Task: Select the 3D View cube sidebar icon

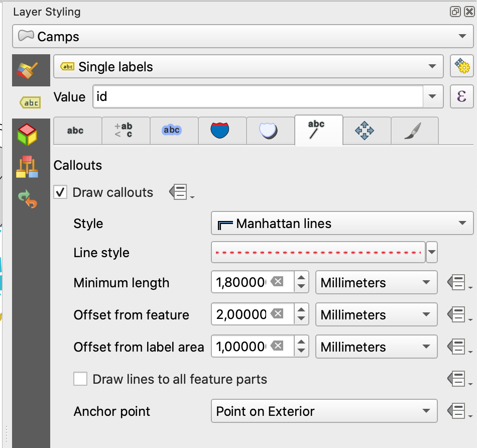Action: click(27, 135)
